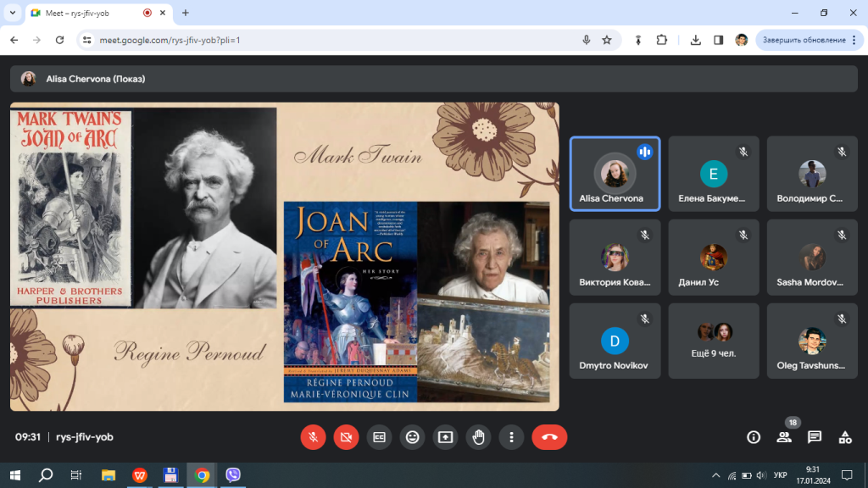Open network status in system tray
Viewport: 868px width, 488px height.
pos(732,475)
